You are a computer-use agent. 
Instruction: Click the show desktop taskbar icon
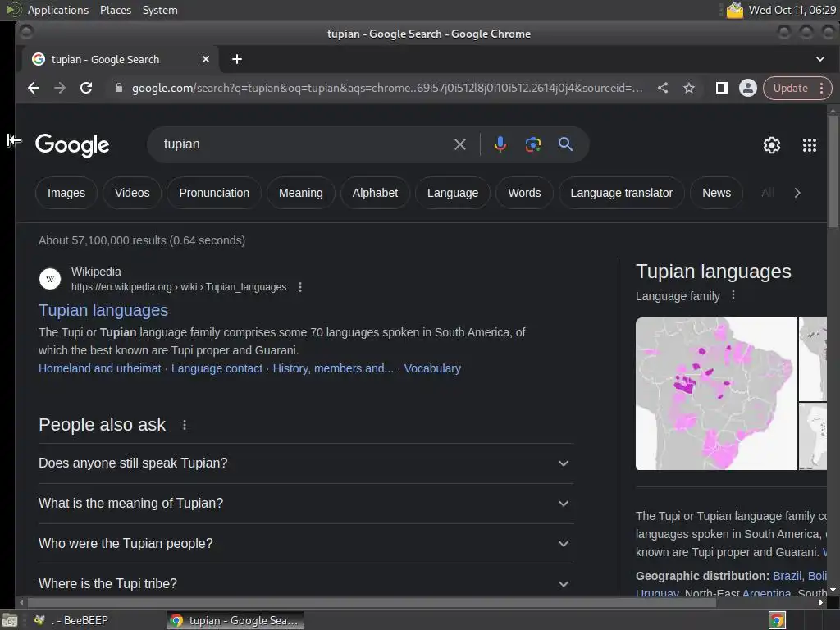click(x=10, y=620)
